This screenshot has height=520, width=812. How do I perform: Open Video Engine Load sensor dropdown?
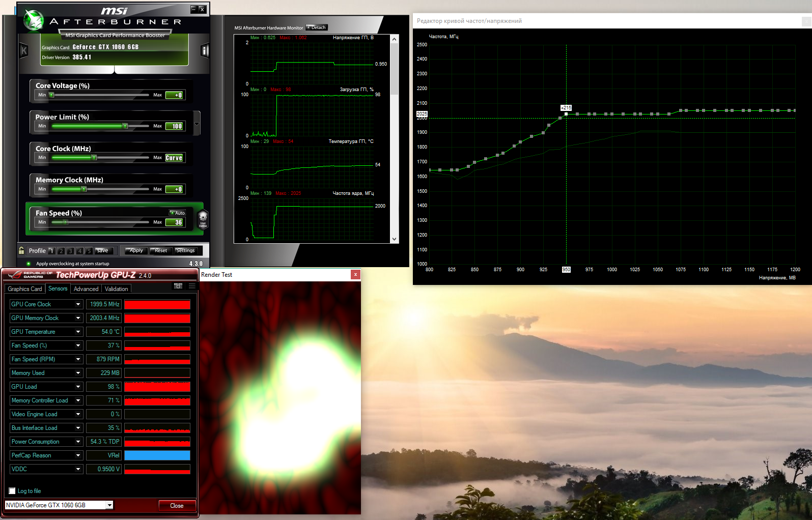tap(78, 414)
